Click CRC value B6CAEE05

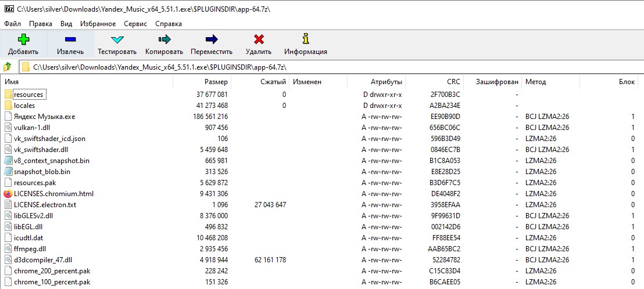coord(445,281)
